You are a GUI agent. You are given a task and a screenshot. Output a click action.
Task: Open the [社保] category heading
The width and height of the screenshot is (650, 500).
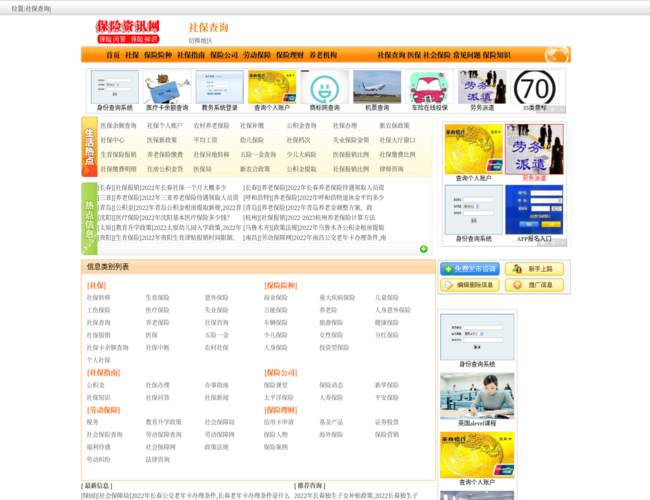[x=97, y=286]
